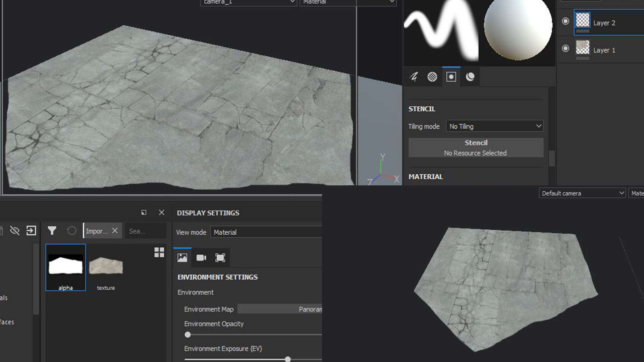Toggle visibility of Layer 2

565,21
